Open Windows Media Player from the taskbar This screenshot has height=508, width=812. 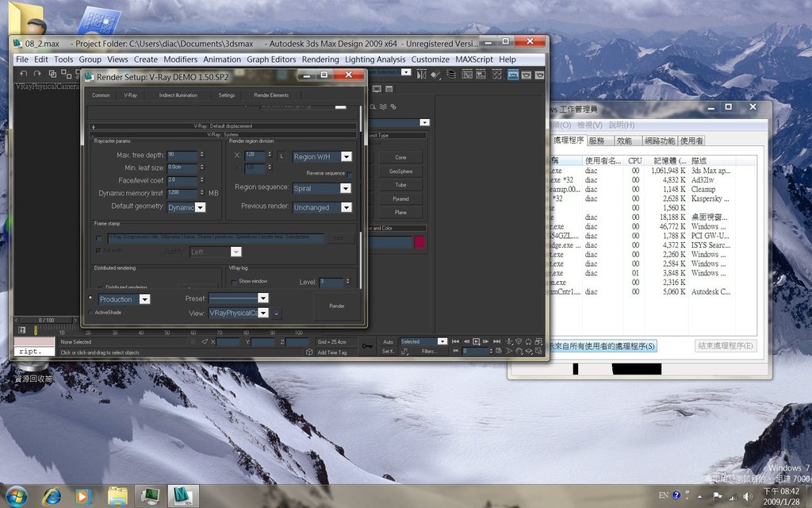coord(82,497)
